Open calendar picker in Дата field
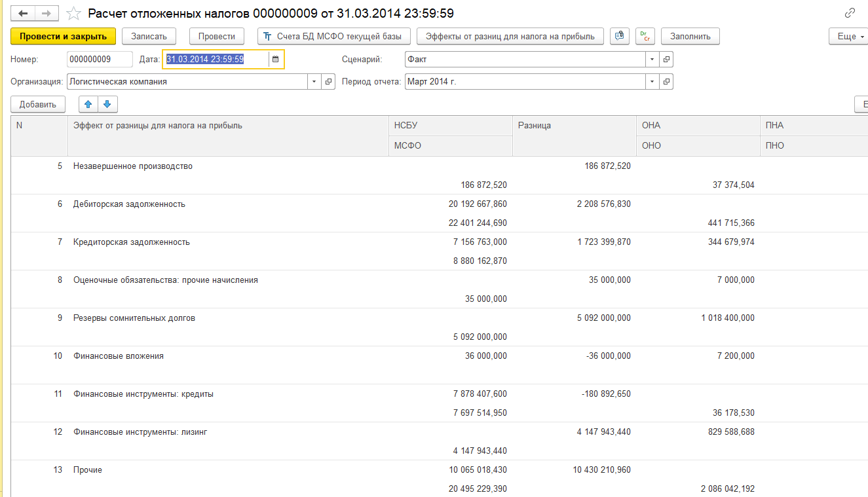 tap(275, 60)
